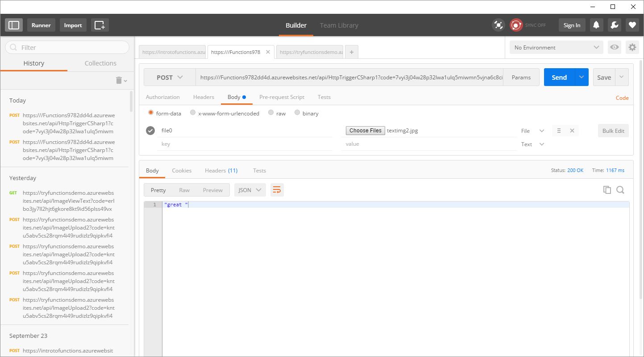Screen dimensions: 644x357
Task: Uncheck the file0 form-data row
Action: pos(150,131)
